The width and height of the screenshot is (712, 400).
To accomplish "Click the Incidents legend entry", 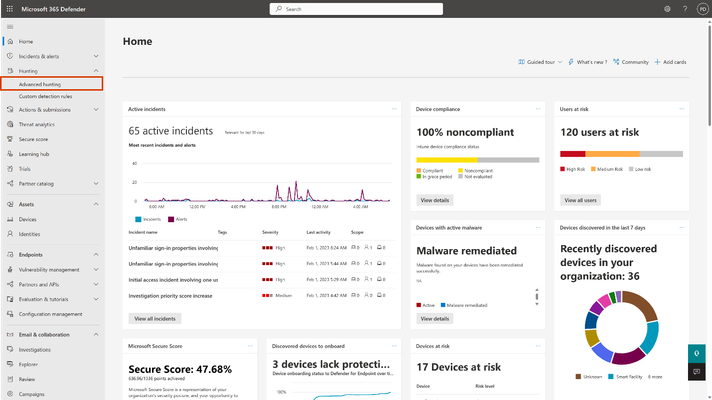I will coord(148,219).
